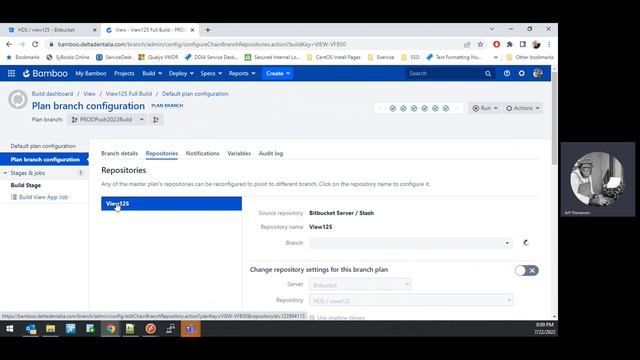Click the search magnifier icon
This screenshot has width=640, height=360.
tap(488, 73)
